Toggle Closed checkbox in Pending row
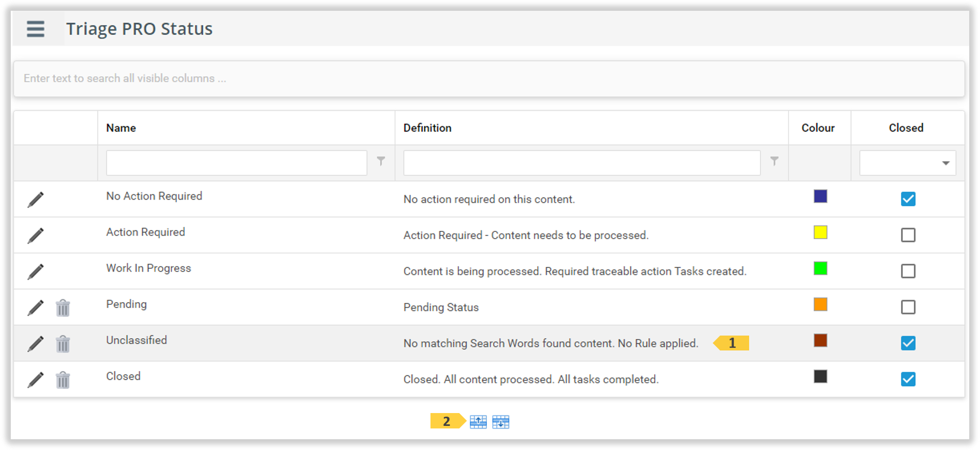This screenshot has height=450, width=980. (x=908, y=307)
